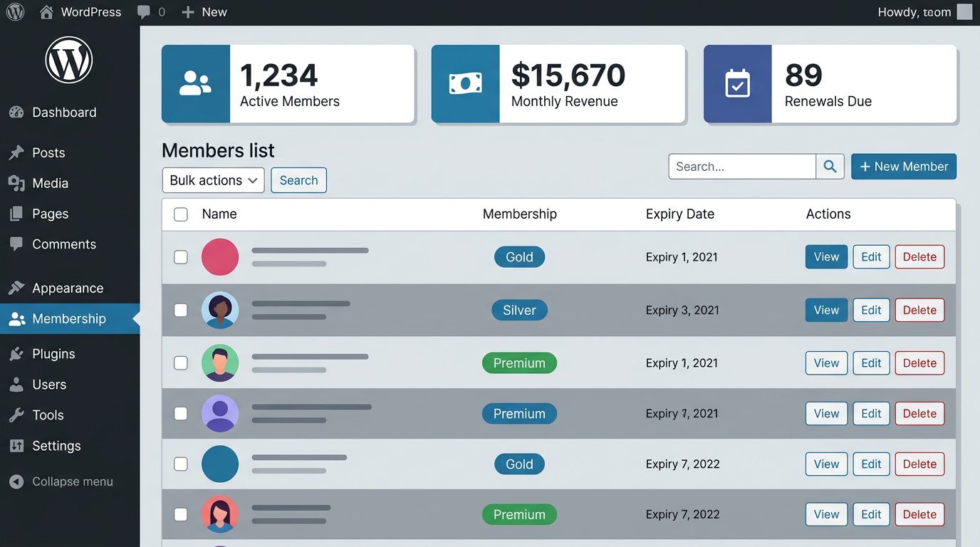Check the box for Gold Expiry 1, 2021 row

181,257
